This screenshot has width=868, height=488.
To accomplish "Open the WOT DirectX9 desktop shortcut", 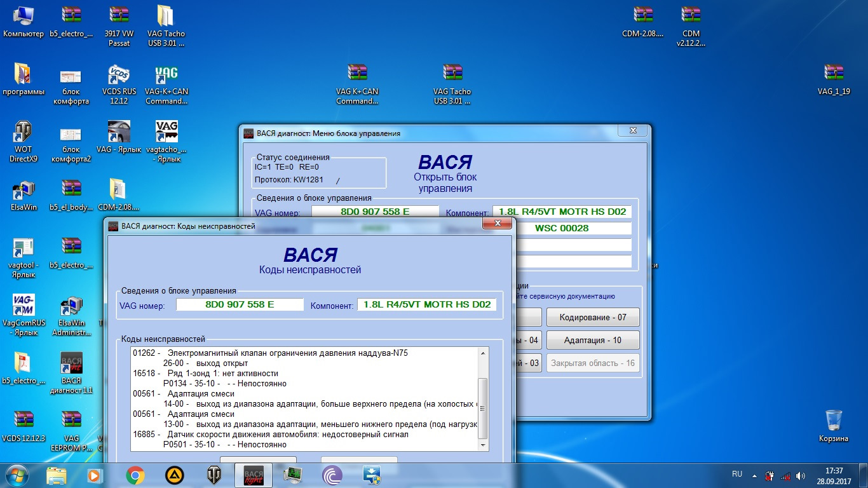I will 24,133.
